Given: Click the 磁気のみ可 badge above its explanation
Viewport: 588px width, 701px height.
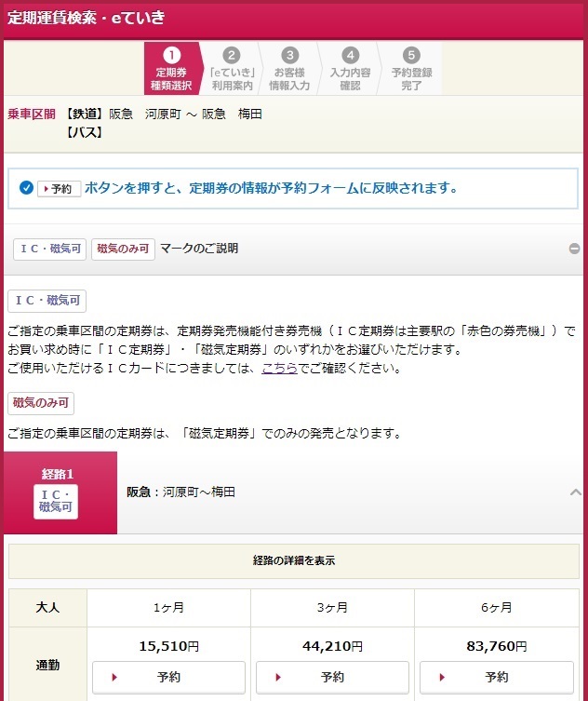Looking at the screenshot, I should (x=41, y=403).
